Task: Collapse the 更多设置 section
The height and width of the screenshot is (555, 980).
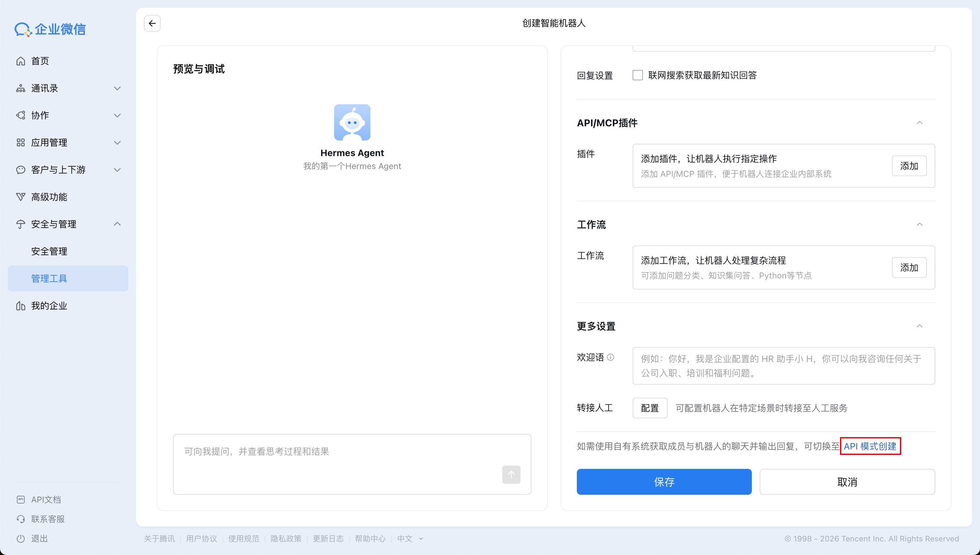Action: tap(920, 326)
